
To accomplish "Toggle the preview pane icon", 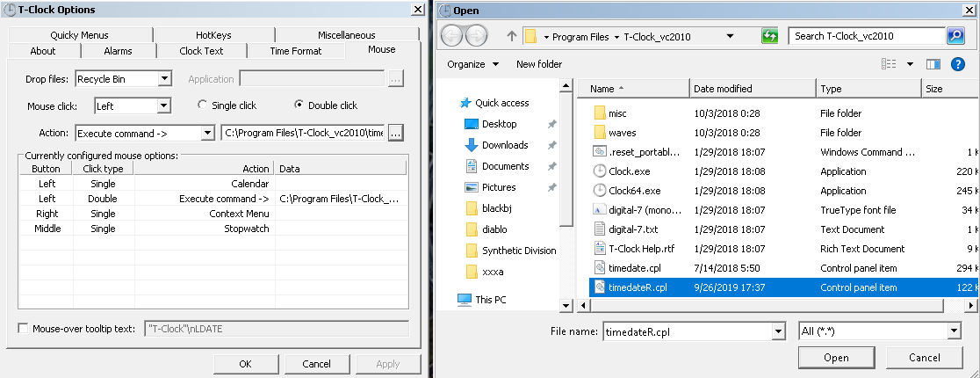I will [x=933, y=64].
